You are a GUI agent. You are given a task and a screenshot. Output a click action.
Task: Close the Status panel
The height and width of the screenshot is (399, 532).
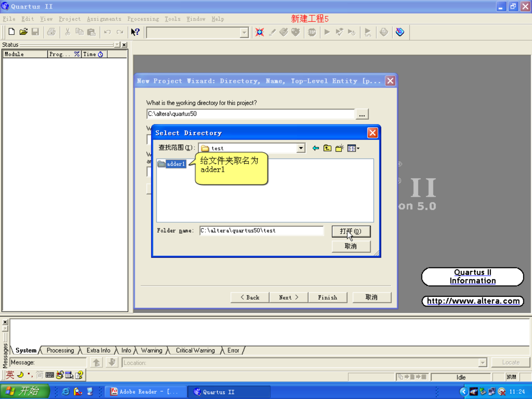(x=124, y=45)
